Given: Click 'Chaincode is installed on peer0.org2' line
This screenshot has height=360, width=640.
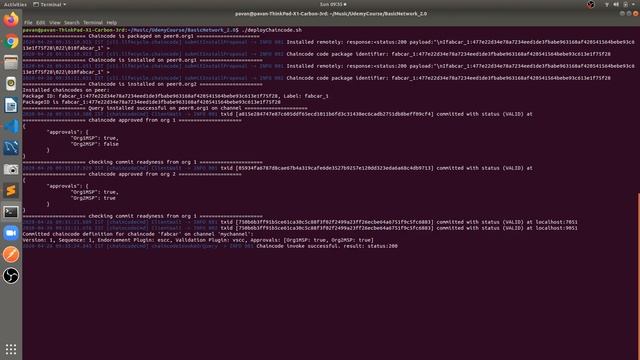Looking at the screenshot, I should 142,84.
